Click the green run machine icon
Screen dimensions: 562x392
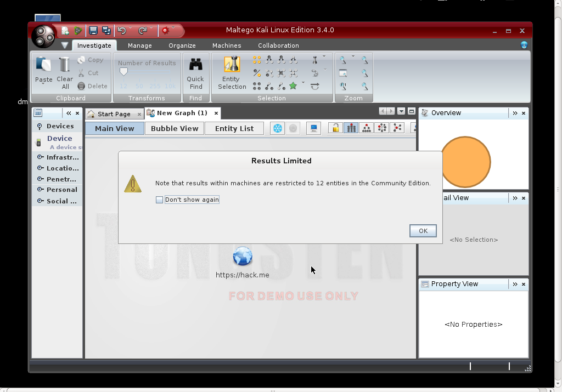click(78, 31)
